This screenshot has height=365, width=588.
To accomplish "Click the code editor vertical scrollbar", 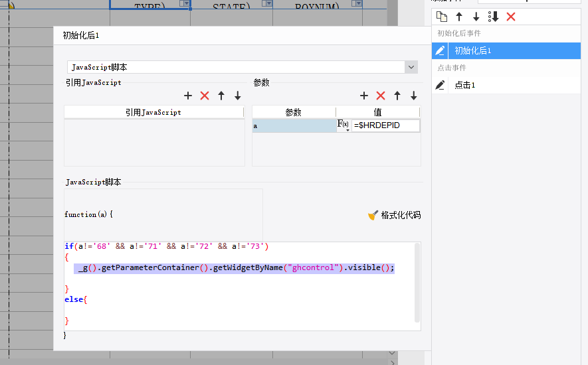I will point(417,283).
